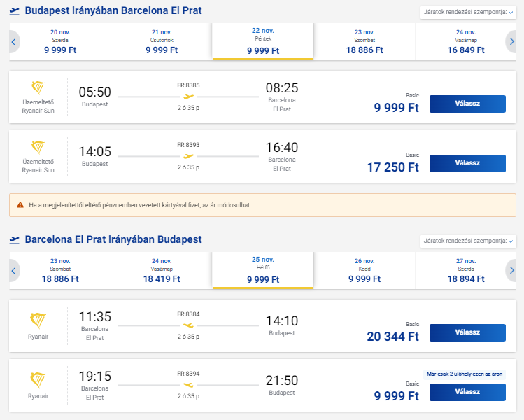The image size is (524, 420).
Task: Click the previous dates arrow for return flights
Action: tap(14, 270)
